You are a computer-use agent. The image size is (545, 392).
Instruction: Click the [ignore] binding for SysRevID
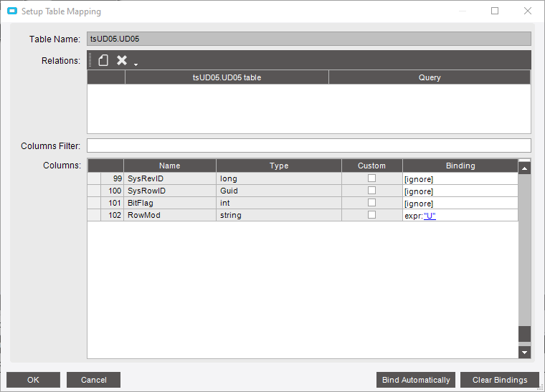coord(460,179)
